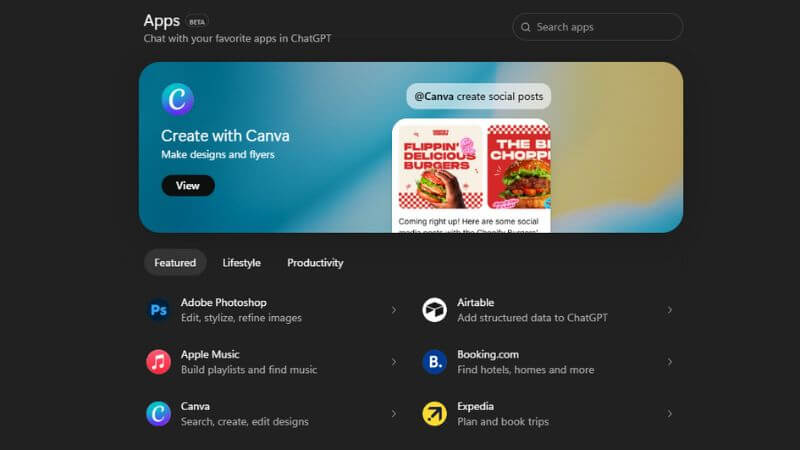Switch to the Productivity tab
The image size is (800, 450).
point(315,263)
